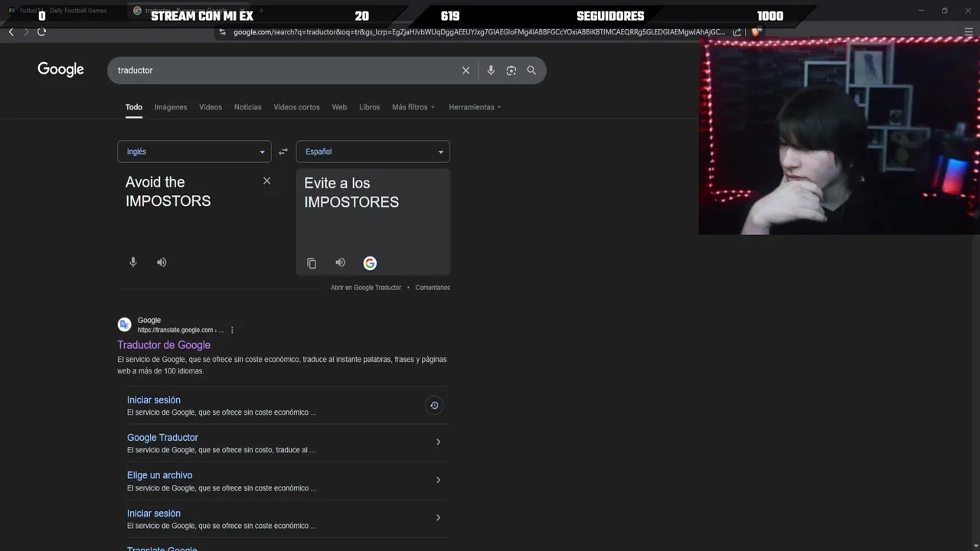Open the browser hamburger menu
Screen dimensions: 980x551
tap(969, 32)
